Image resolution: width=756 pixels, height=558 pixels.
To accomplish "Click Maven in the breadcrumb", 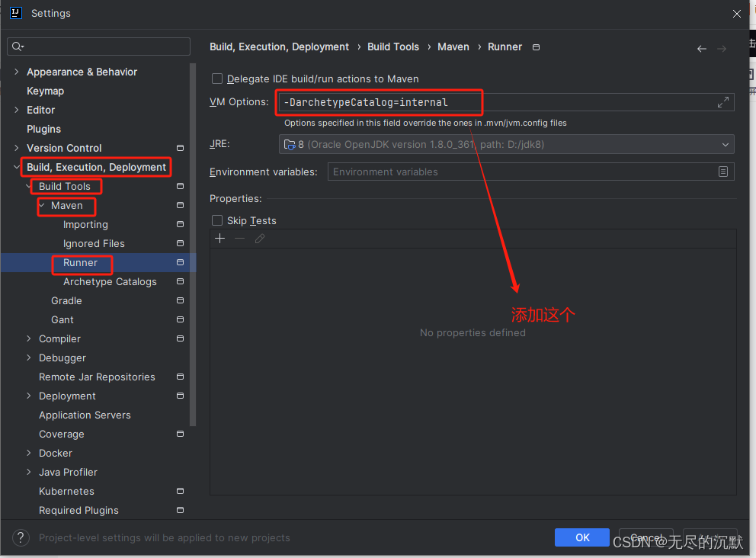I will click(453, 46).
